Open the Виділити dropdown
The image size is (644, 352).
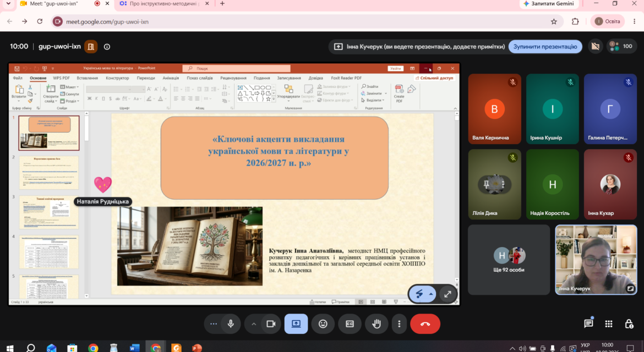(373, 100)
